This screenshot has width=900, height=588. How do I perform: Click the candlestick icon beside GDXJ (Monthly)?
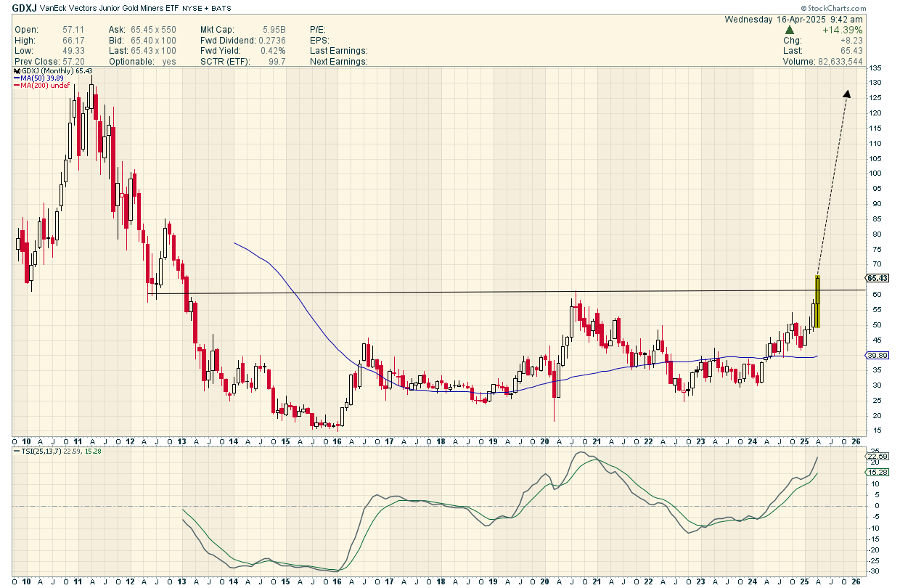16,71
